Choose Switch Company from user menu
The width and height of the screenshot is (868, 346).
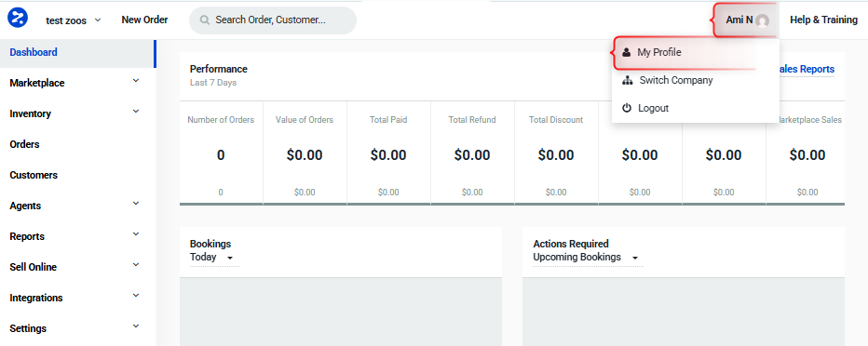click(696, 81)
